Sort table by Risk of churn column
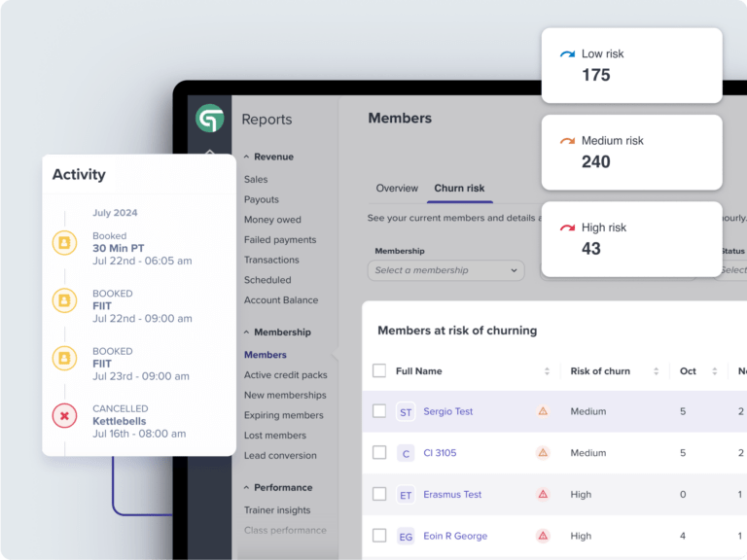The image size is (747, 560). click(657, 371)
